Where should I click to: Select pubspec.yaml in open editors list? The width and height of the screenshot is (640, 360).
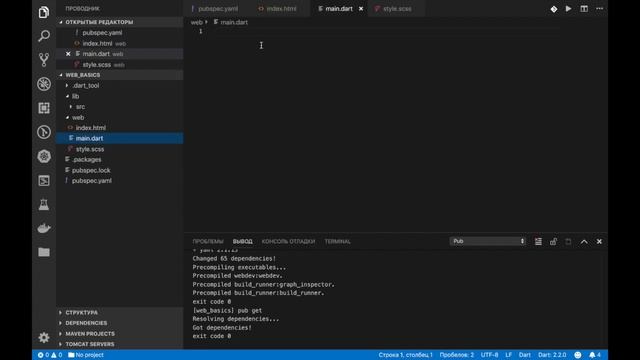click(120, 33)
